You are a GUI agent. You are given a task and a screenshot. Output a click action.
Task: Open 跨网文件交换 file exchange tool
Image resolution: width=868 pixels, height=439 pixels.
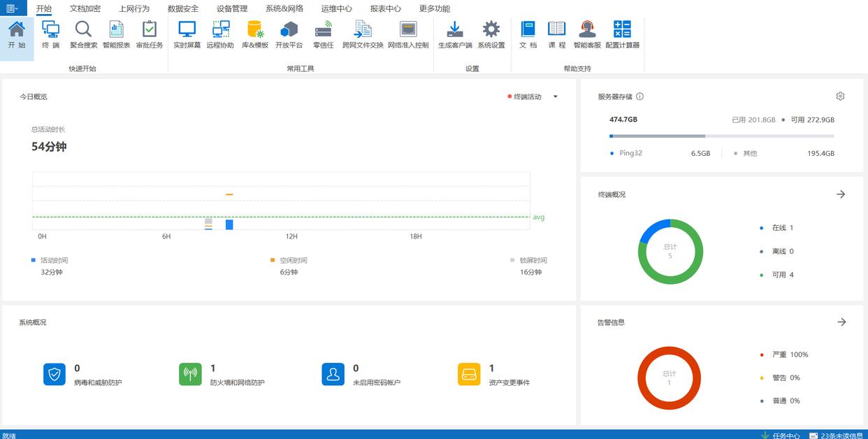pos(363,35)
